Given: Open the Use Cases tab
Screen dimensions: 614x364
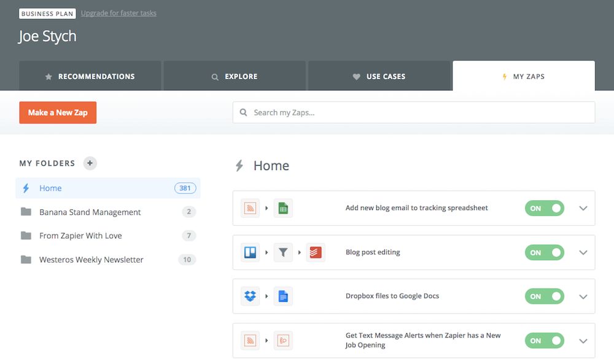Looking at the screenshot, I should [x=379, y=77].
